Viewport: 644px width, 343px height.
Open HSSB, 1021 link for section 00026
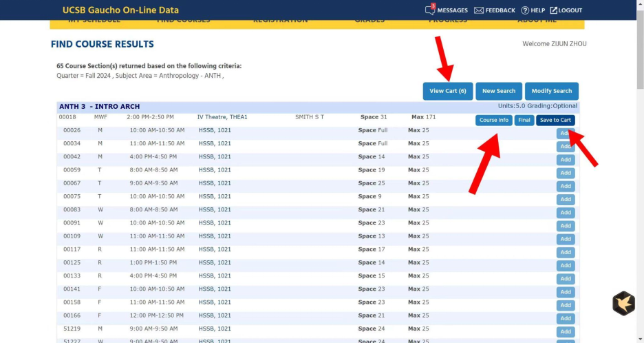pyautogui.click(x=215, y=130)
